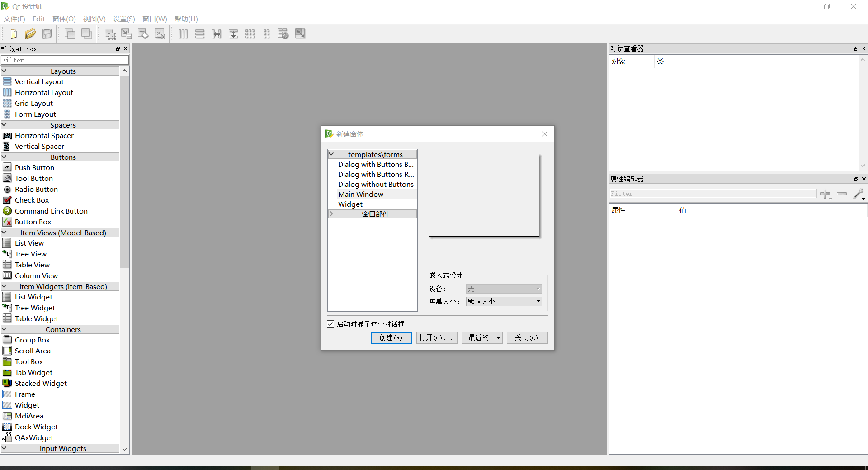Click the Adjust Size toolbar icon
This screenshot has width=868, height=470.
click(x=300, y=33)
